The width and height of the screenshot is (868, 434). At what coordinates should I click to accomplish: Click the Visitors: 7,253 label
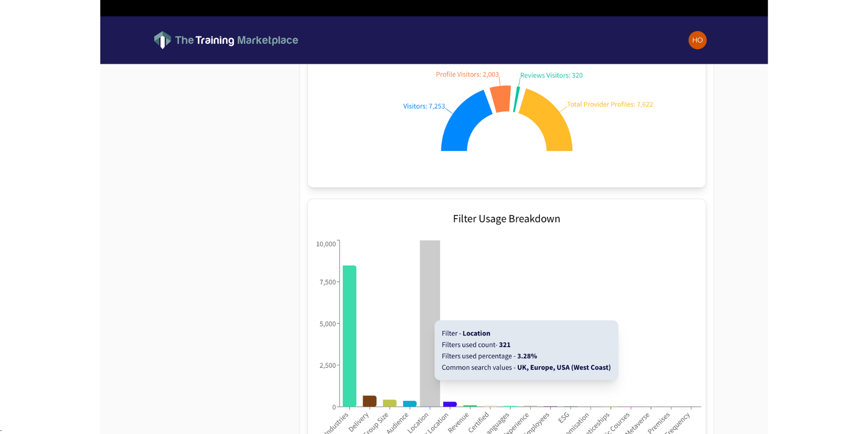424,106
